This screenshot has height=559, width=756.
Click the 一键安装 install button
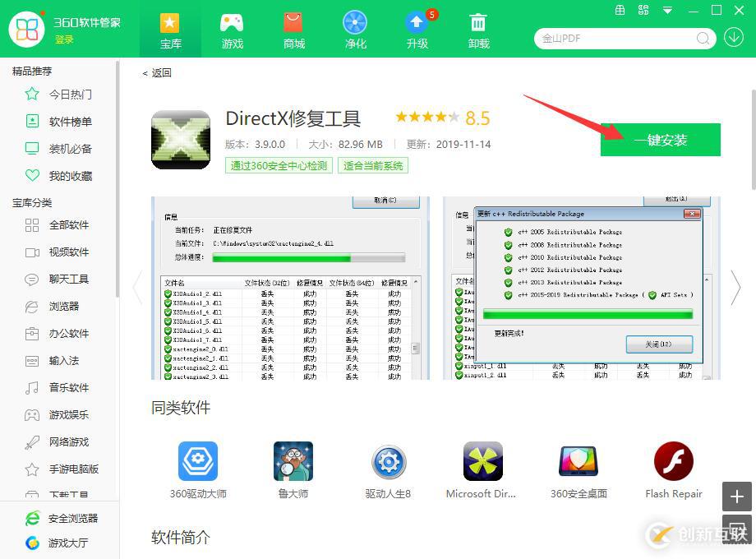click(x=660, y=140)
